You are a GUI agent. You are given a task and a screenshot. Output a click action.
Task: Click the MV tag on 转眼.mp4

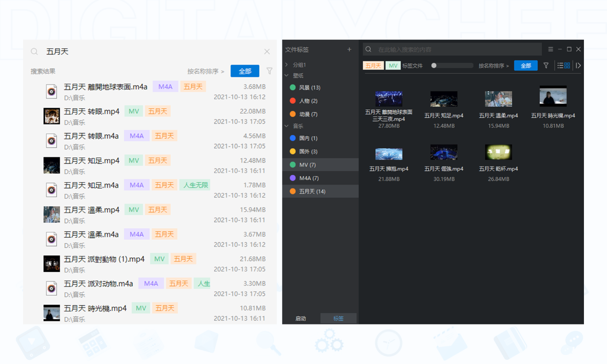[134, 111]
